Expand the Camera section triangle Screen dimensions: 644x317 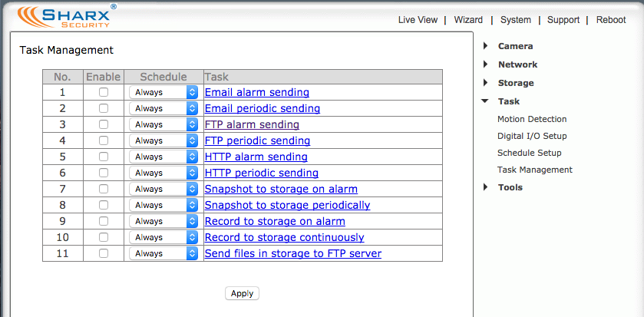pyautogui.click(x=485, y=46)
